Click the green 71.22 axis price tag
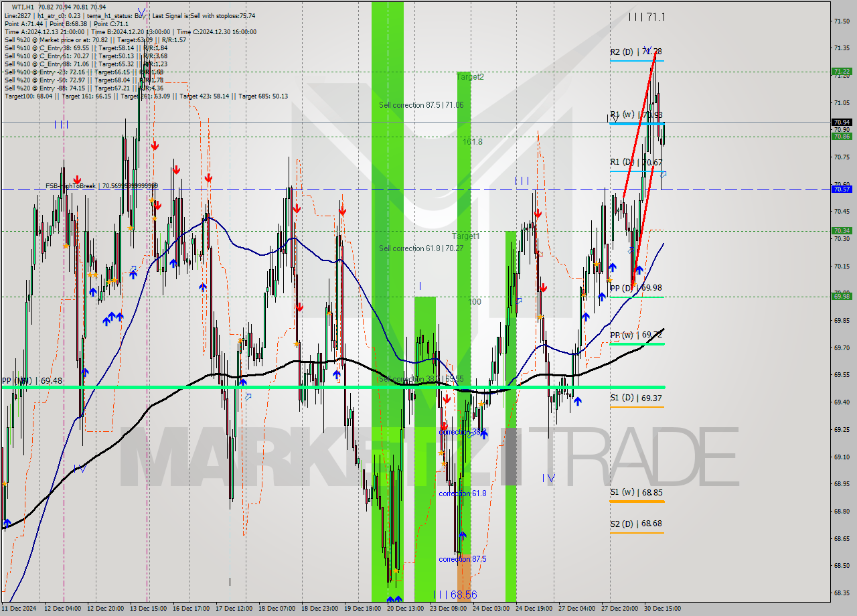 pos(842,71)
